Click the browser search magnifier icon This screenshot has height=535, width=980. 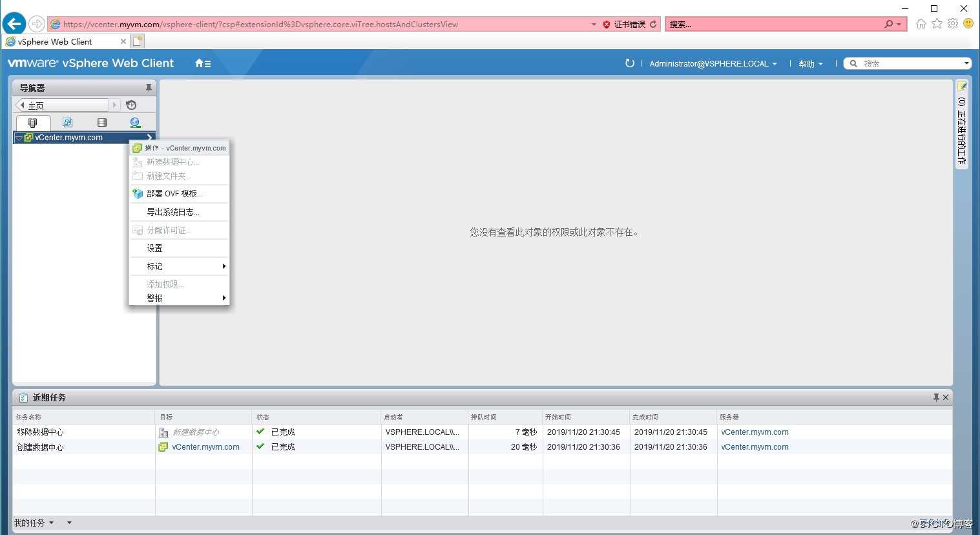889,25
